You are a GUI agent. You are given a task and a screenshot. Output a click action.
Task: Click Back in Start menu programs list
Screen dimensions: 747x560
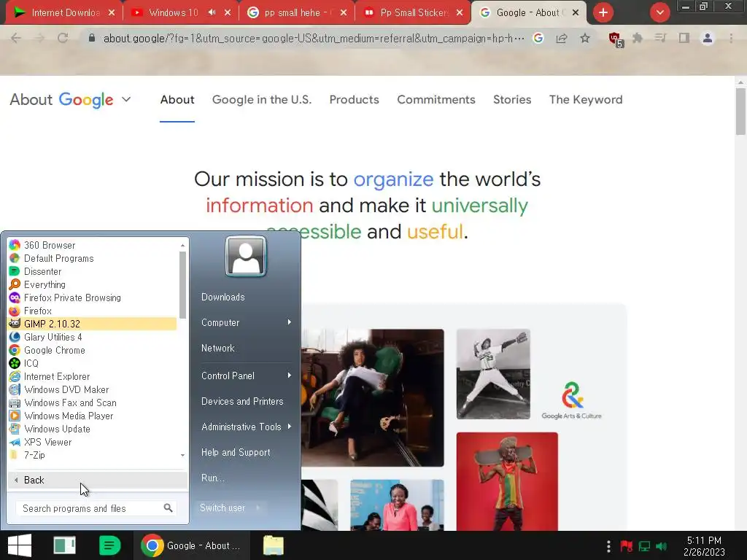tap(98, 480)
